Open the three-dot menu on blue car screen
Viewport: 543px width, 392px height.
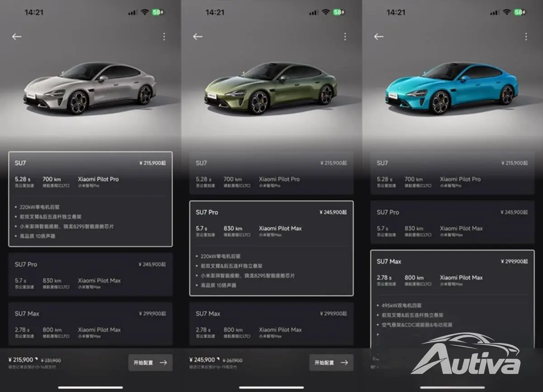[x=526, y=37]
